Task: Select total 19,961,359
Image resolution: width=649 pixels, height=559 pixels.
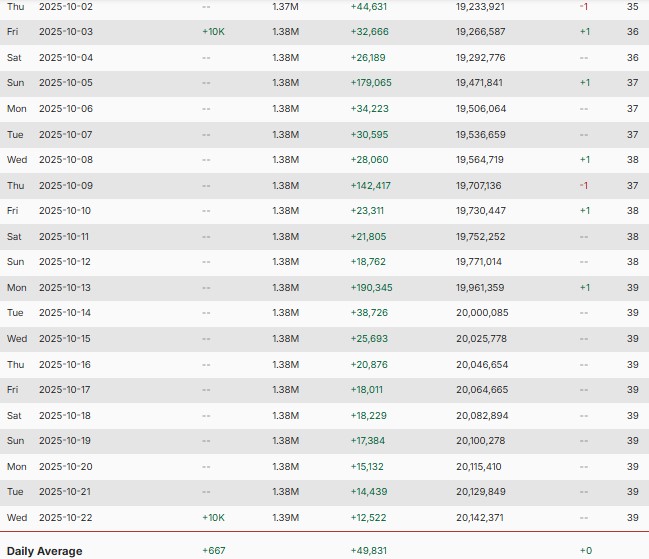Action: (x=480, y=288)
